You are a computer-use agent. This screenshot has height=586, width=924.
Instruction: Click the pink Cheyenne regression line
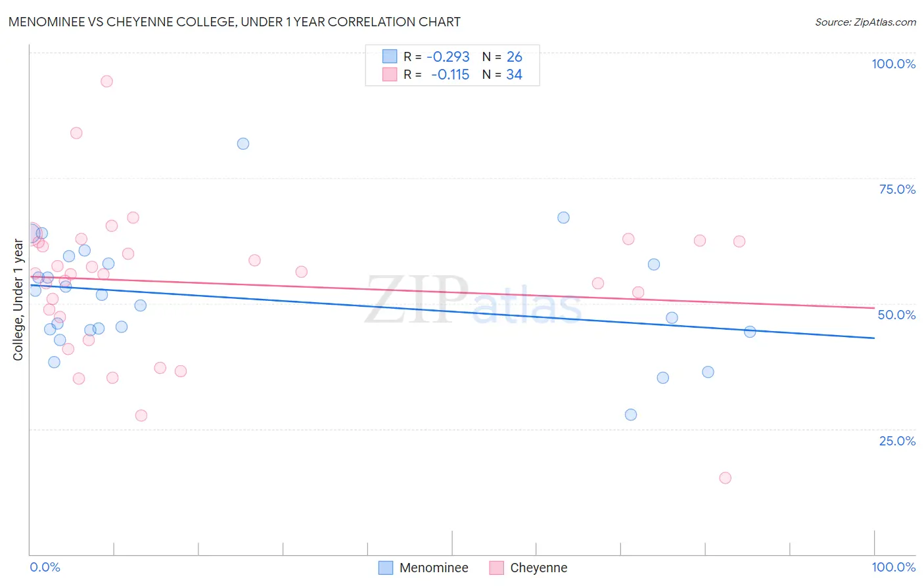[x=452, y=292]
